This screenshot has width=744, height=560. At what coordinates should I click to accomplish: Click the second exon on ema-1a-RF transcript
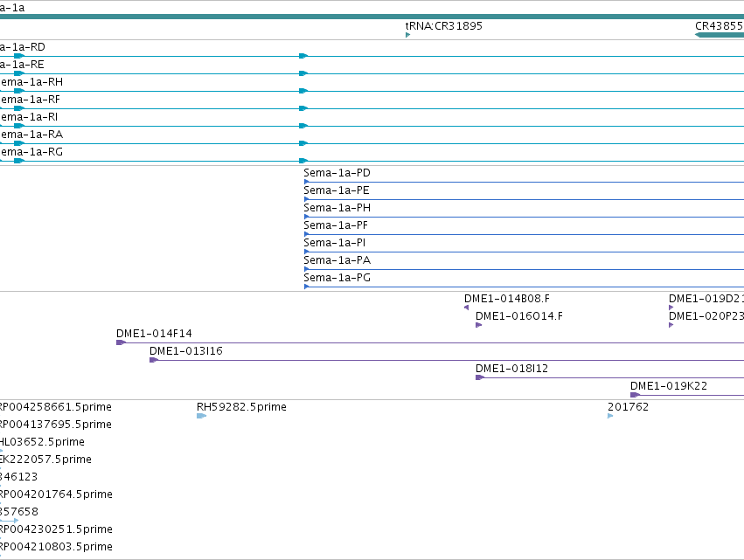(x=303, y=108)
